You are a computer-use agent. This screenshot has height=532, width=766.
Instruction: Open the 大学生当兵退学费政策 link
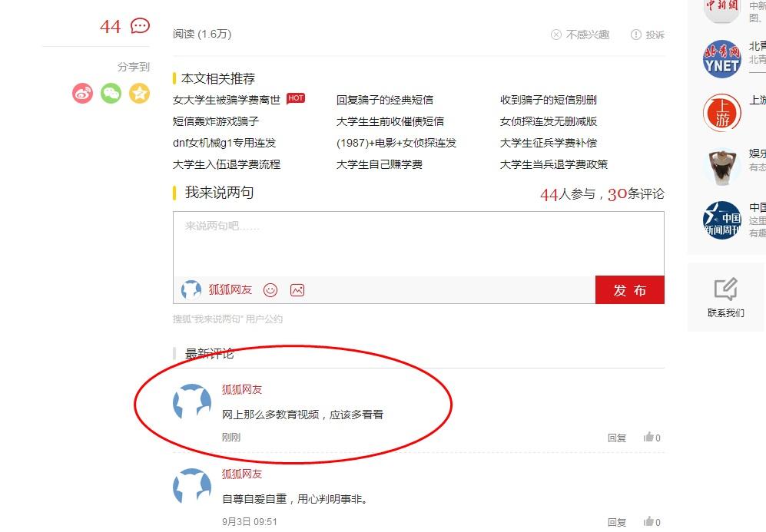[553, 164]
